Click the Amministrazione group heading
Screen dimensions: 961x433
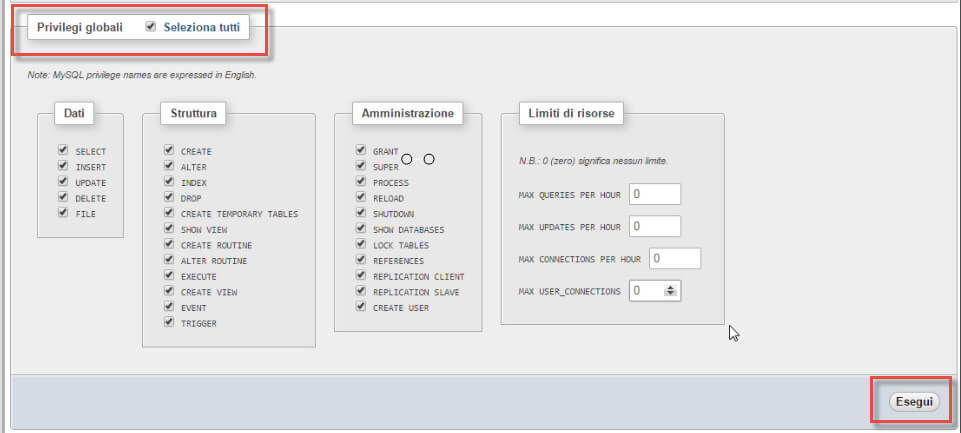tap(408, 113)
